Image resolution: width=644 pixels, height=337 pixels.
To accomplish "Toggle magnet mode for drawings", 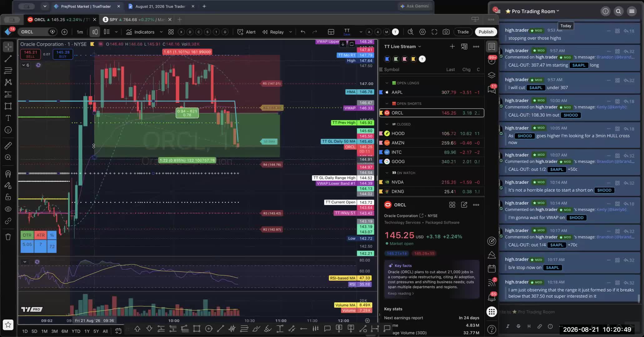I will pos(8,173).
